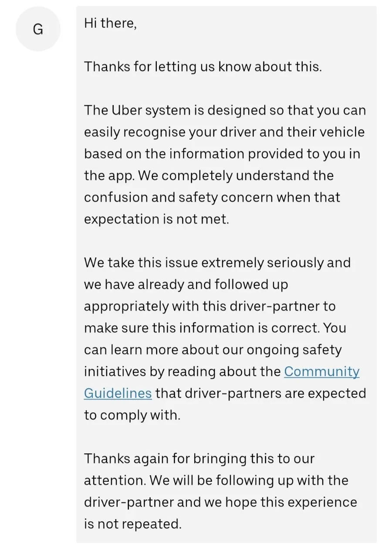Image resolution: width=392 pixels, height=547 pixels.
Task: Click 'can learn more about our ongoing safety'
Action: coord(213,350)
